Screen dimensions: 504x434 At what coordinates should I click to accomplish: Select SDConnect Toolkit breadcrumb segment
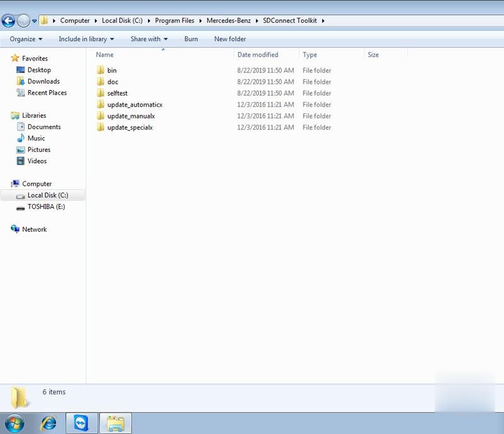point(290,21)
